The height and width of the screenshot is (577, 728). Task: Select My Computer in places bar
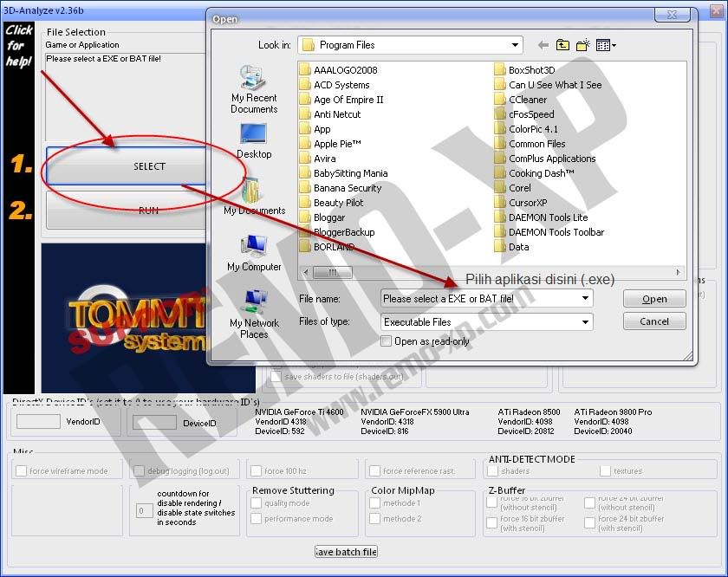254,252
